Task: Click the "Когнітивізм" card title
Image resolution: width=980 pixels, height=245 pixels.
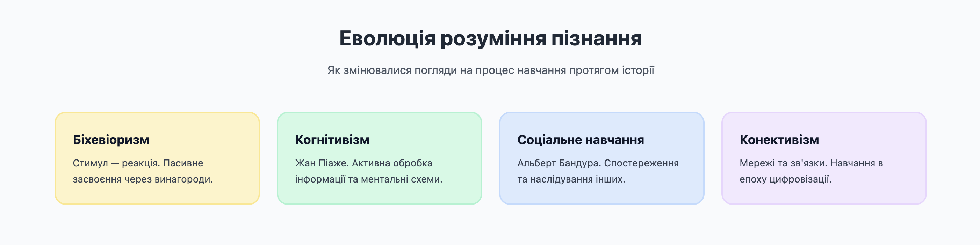Action: [332, 140]
